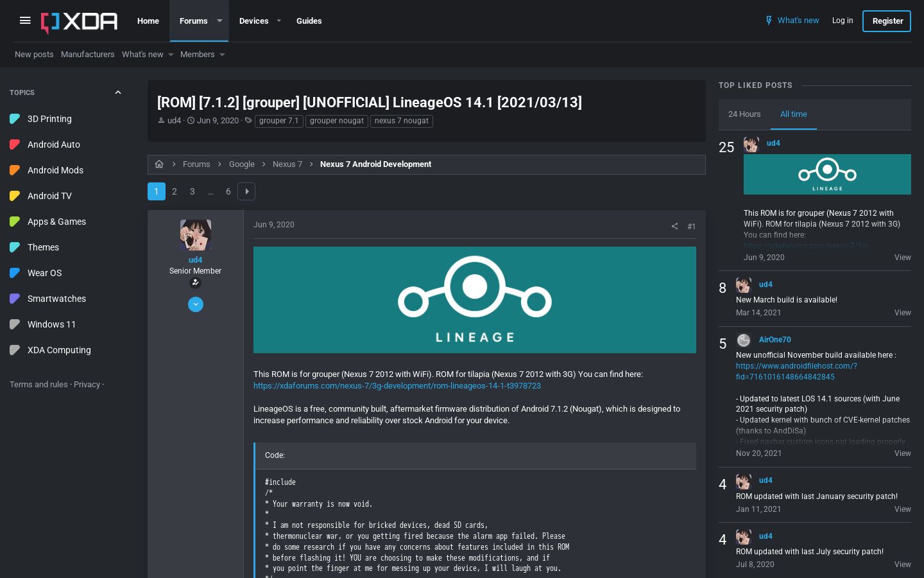Click the thread starter badge icon under Senior Member
Screen dimensions: 924x578
tap(196, 283)
